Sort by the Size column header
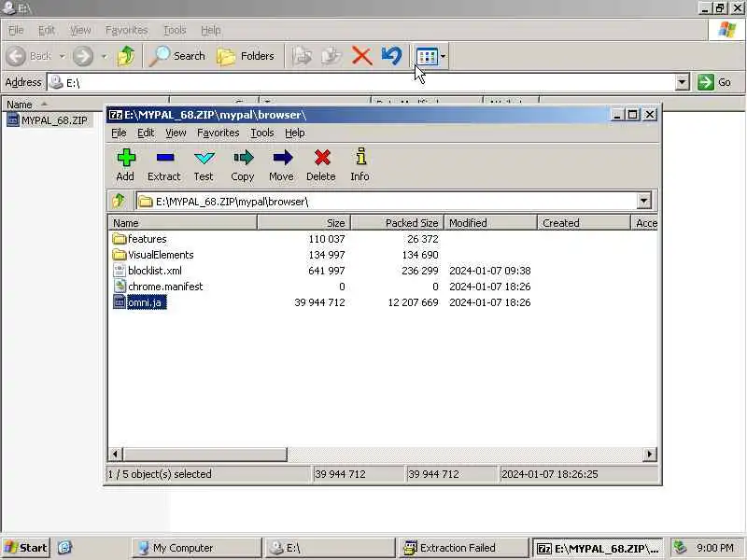 tap(304, 223)
